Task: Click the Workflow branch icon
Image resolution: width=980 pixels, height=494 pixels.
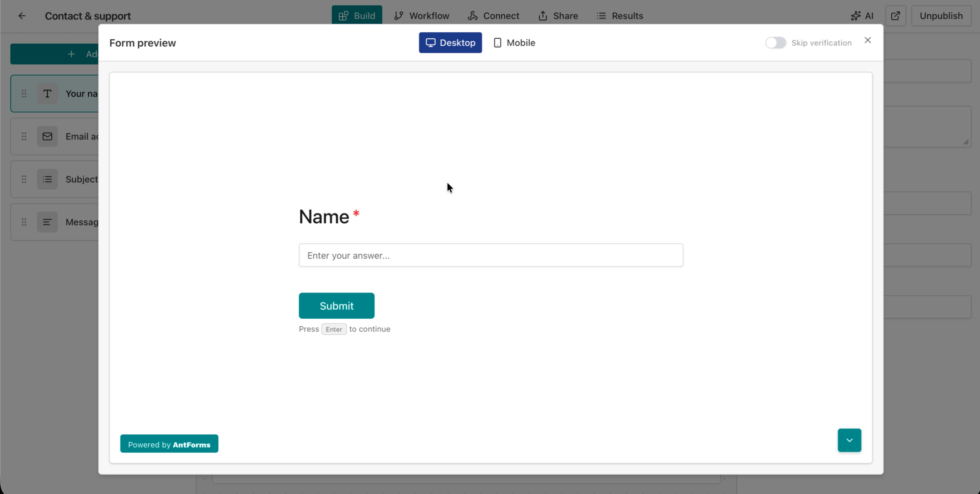Action: point(399,16)
